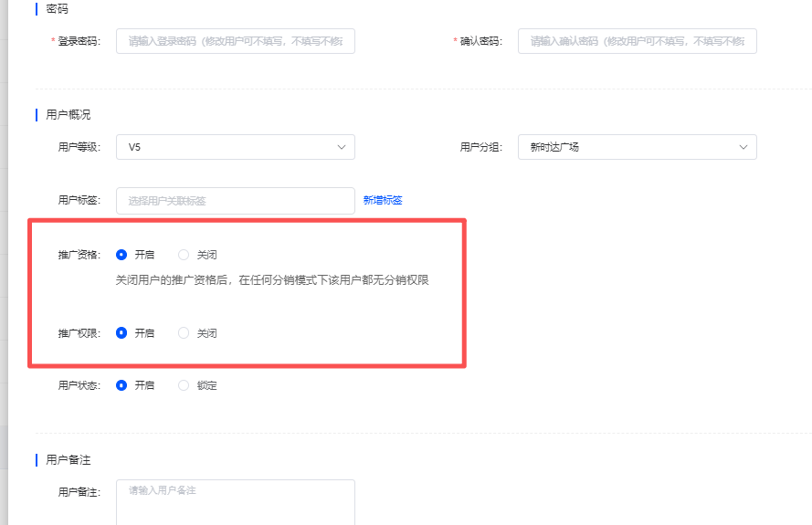This screenshot has width=812, height=525.
Task: Click the 登录密码 field label
Action: coord(79,41)
